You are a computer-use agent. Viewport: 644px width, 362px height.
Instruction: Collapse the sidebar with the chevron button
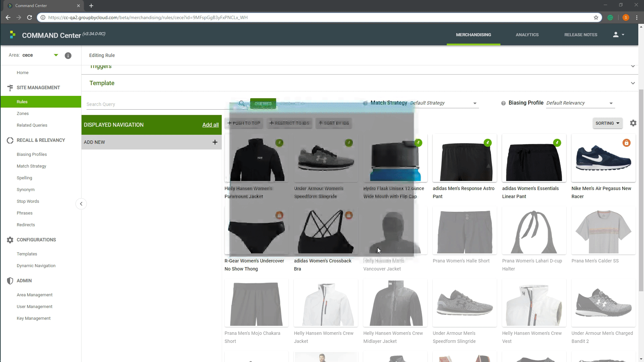point(81,204)
